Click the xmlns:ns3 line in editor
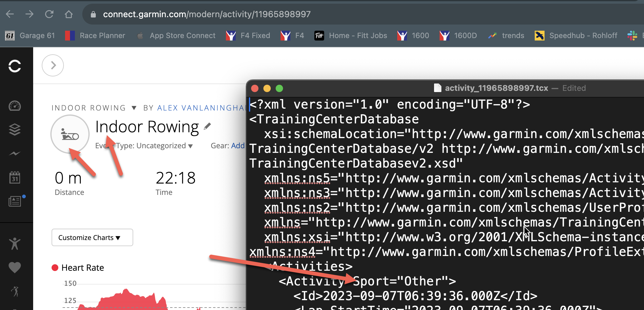 point(454,193)
